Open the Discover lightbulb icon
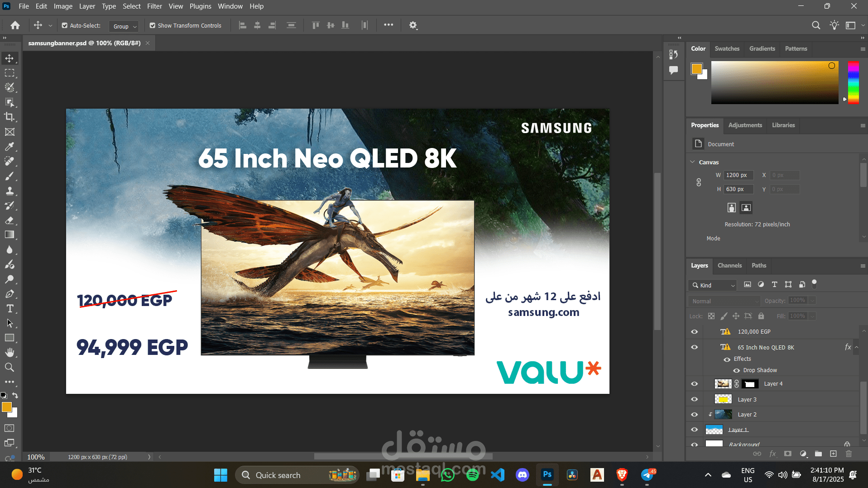The width and height of the screenshot is (868, 488). [834, 25]
